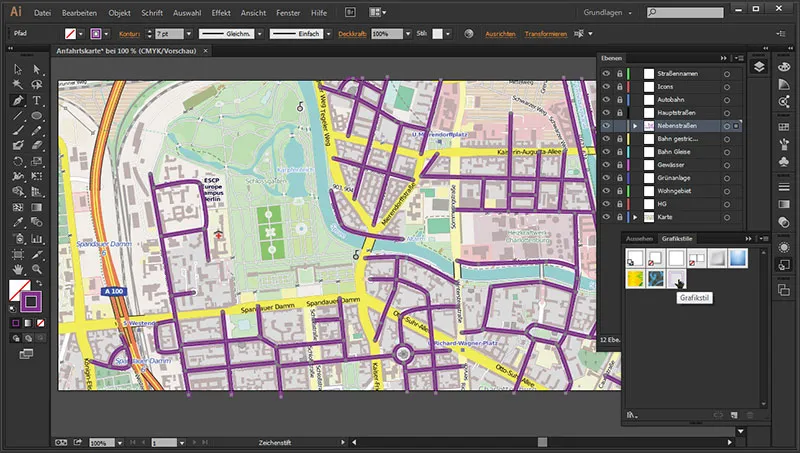Swap fill and stroke arrows icon
Screen dimensions: 800x453
point(39,284)
